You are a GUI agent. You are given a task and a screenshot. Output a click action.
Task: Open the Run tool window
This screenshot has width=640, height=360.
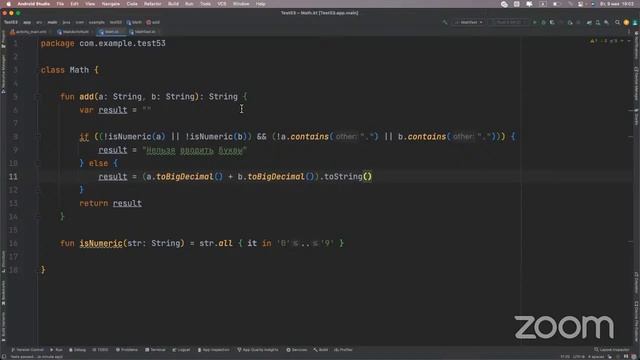coord(56,350)
